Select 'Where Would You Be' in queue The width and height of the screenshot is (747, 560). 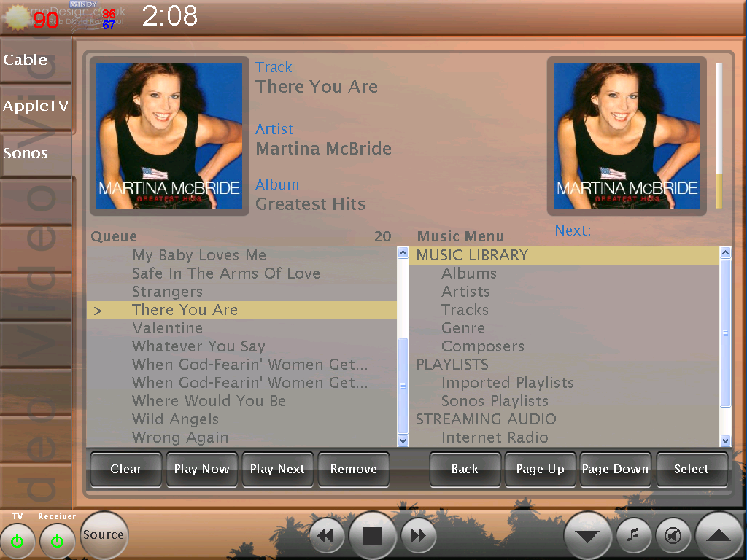(241, 401)
